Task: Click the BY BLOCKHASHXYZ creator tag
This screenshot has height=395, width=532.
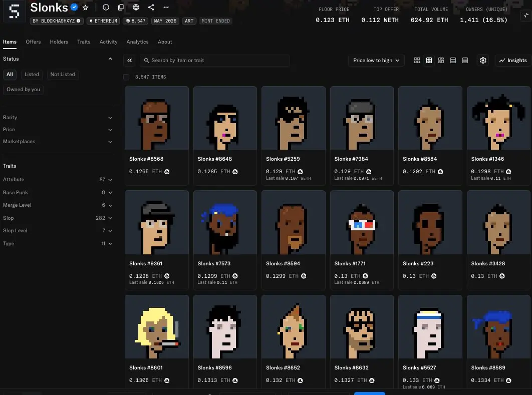Action: tap(57, 21)
